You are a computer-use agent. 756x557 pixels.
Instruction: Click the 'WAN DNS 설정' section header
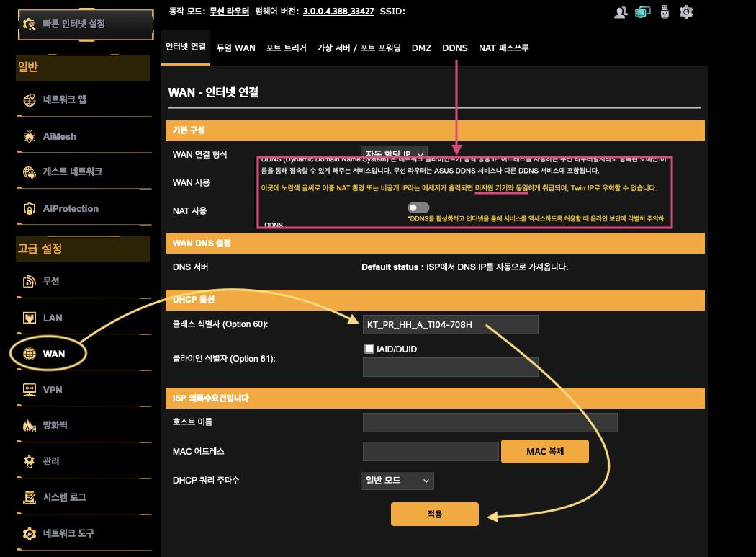pyautogui.click(x=435, y=244)
